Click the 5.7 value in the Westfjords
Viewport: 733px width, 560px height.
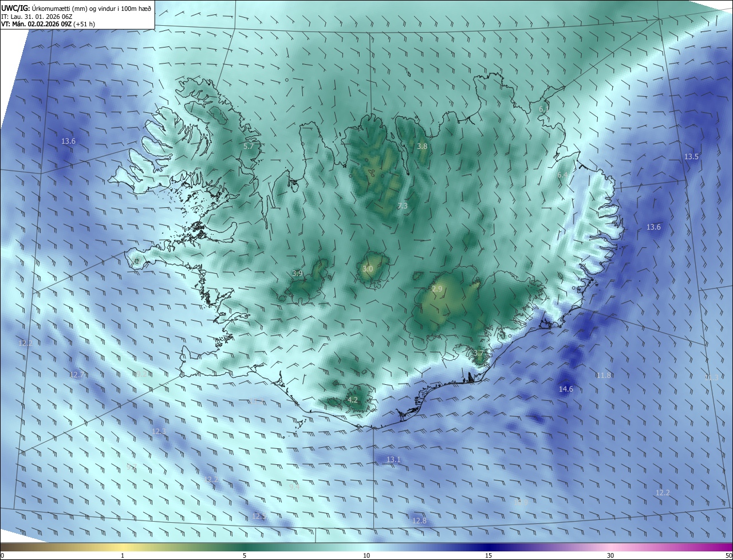(248, 147)
